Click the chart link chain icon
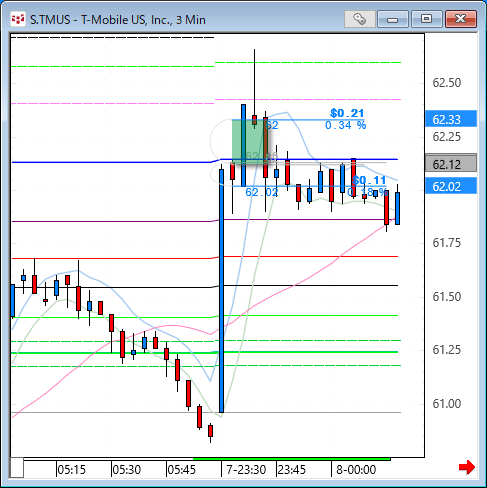Viewport: 487px width, 488px height. pos(360,19)
